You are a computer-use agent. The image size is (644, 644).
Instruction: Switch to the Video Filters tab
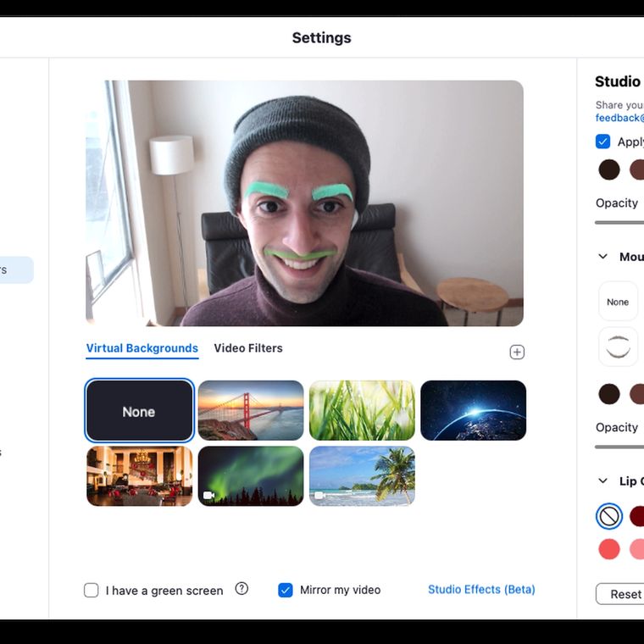tap(248, 348)
